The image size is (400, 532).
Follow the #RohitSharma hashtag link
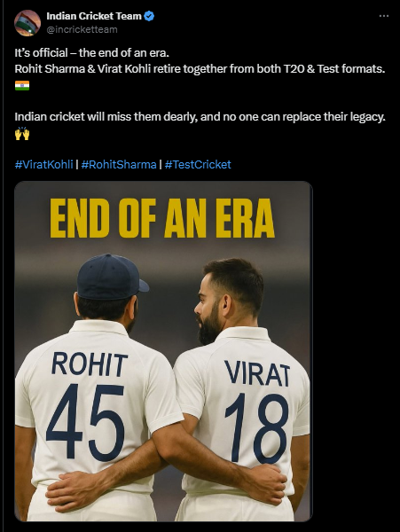point(119,165)
